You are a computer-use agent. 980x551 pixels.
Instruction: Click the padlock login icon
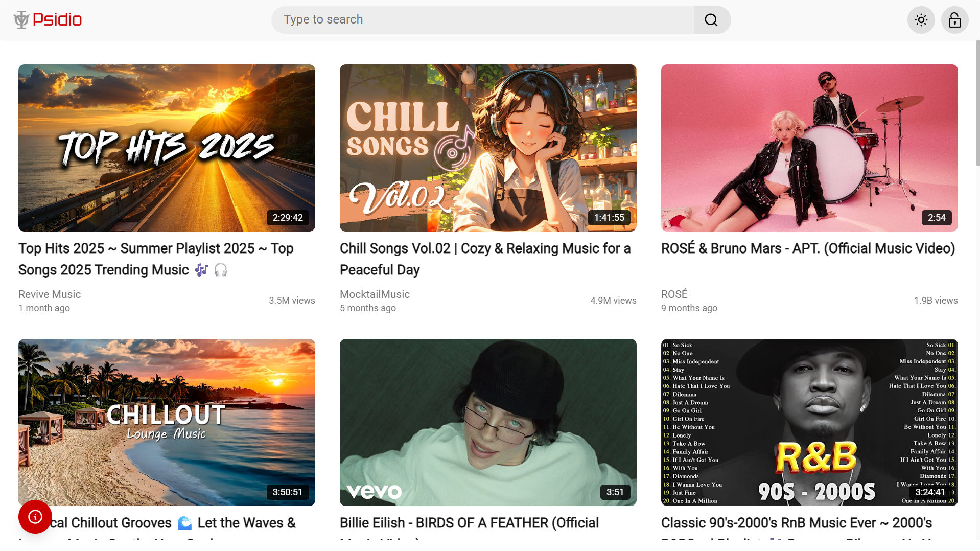pyautogui.click(x=954, y=20)
